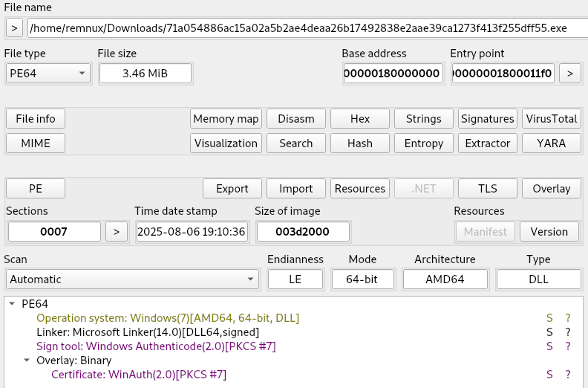Open the Extractor

[x=488, y=143]
